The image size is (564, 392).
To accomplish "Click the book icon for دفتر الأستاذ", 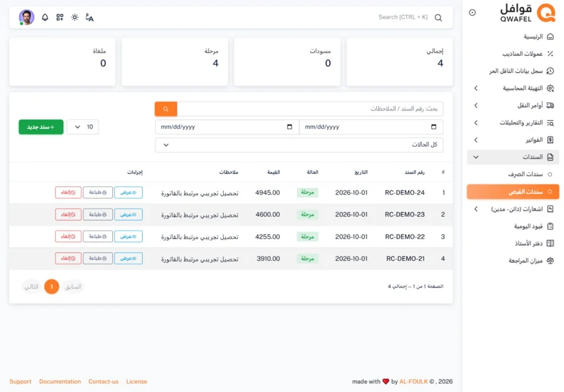I will coord(550,243).
